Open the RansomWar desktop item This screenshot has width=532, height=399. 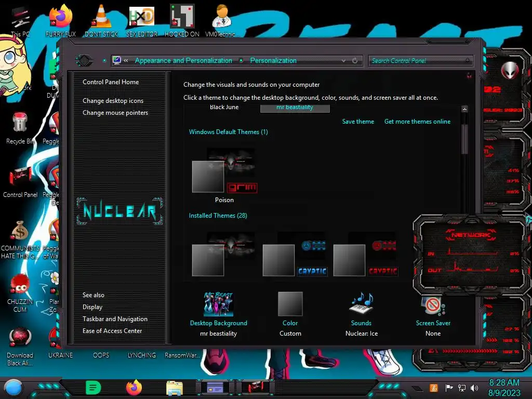182,355
